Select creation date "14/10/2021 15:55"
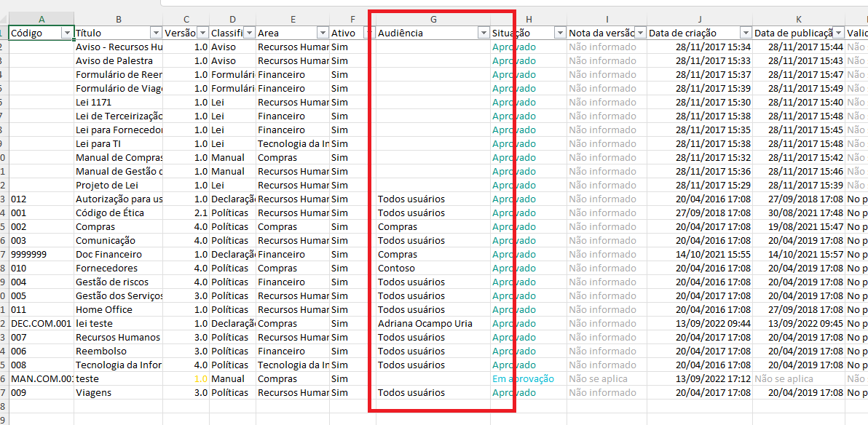 click(x=700, y=255)
